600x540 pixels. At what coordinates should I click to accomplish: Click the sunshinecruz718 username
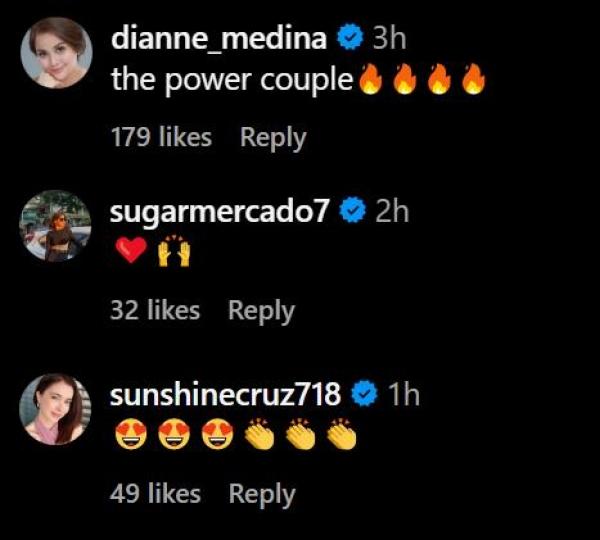click(x=225, y=395)
